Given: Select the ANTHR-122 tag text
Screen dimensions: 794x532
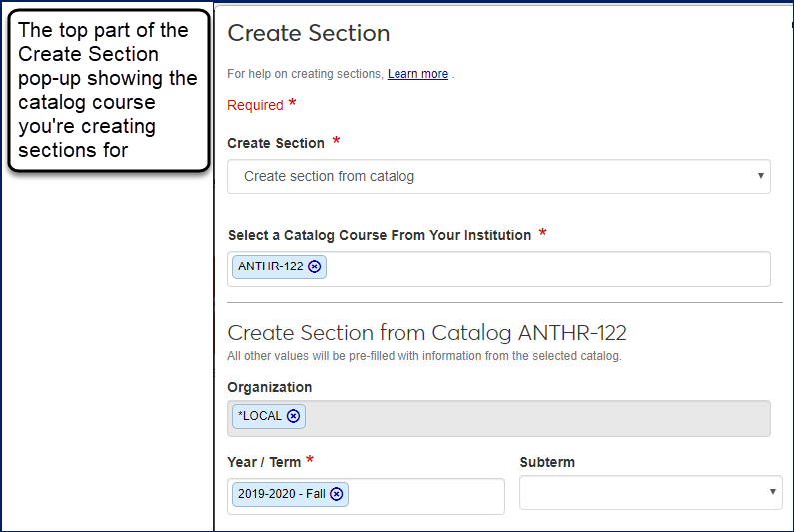Looking at the screenshot, I should pos(270,266).
